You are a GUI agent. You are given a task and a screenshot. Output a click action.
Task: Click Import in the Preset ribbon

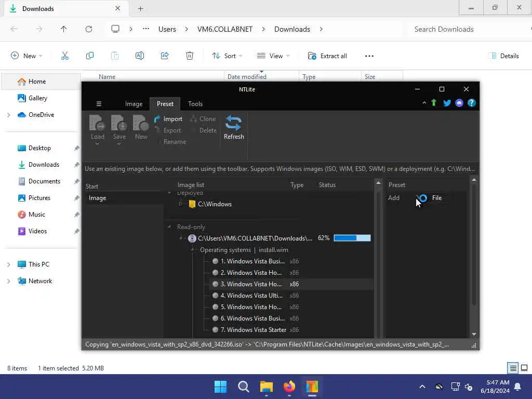coord(168,119)
